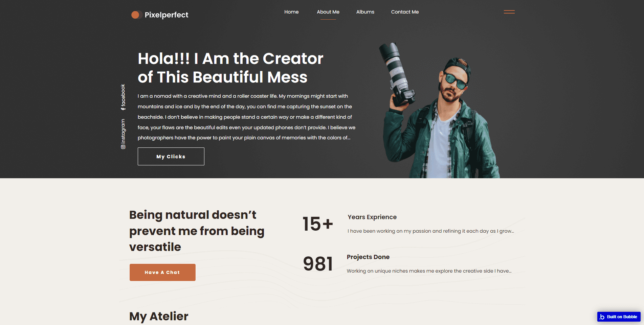Open the orange hamburger menu icon
644x325 pixels.
[509, 12]
